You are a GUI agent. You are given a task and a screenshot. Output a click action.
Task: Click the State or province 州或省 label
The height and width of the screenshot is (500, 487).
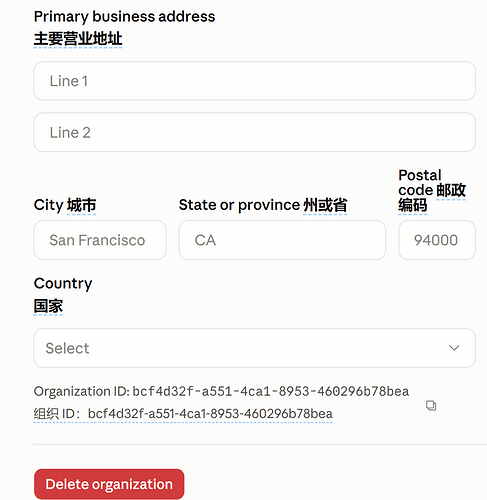(263, 205)
